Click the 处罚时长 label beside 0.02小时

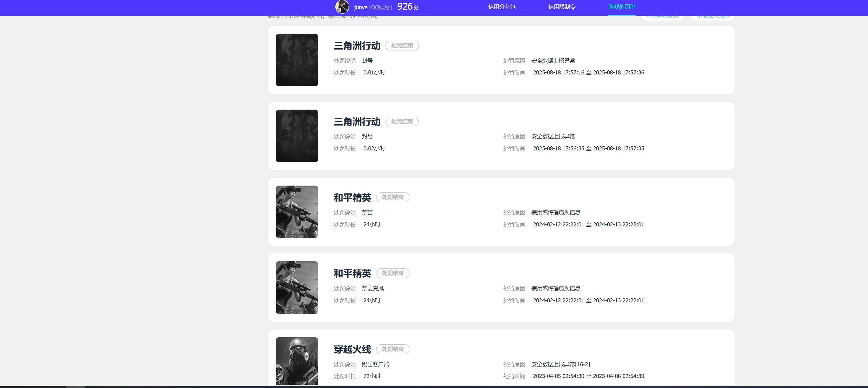pos(344,149)
